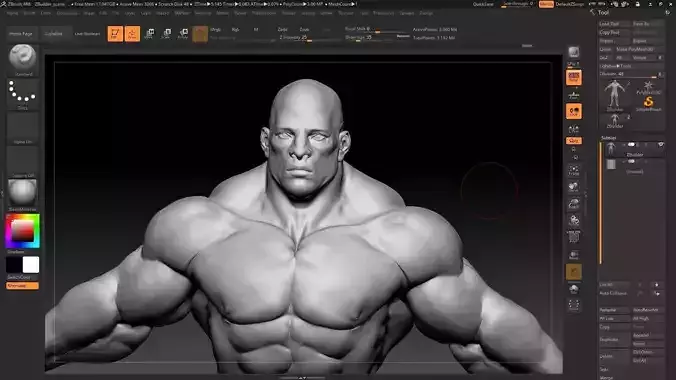
Task: Click the Duplicate subtool button
Action: [x=615, y=339]
